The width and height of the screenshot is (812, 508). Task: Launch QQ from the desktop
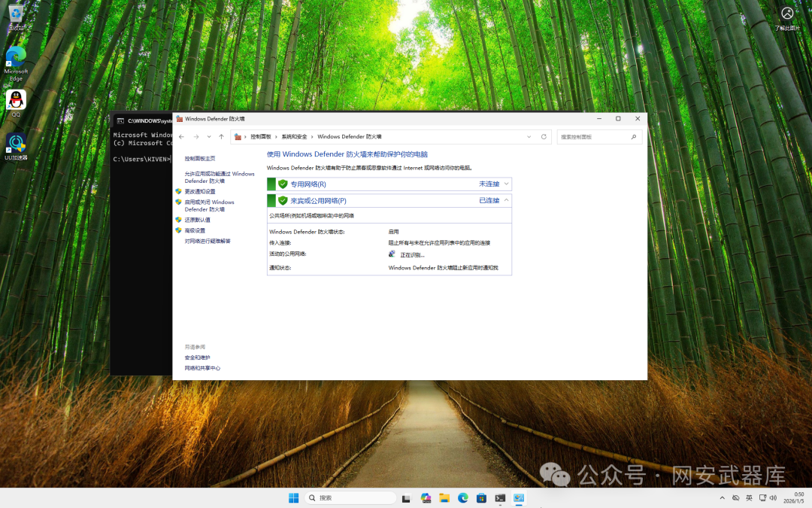16,103
